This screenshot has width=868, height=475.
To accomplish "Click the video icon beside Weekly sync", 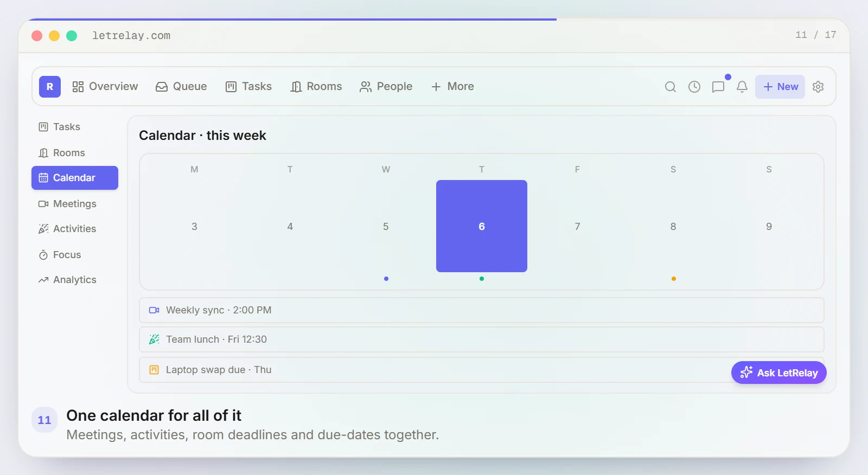I will [154, 310].
